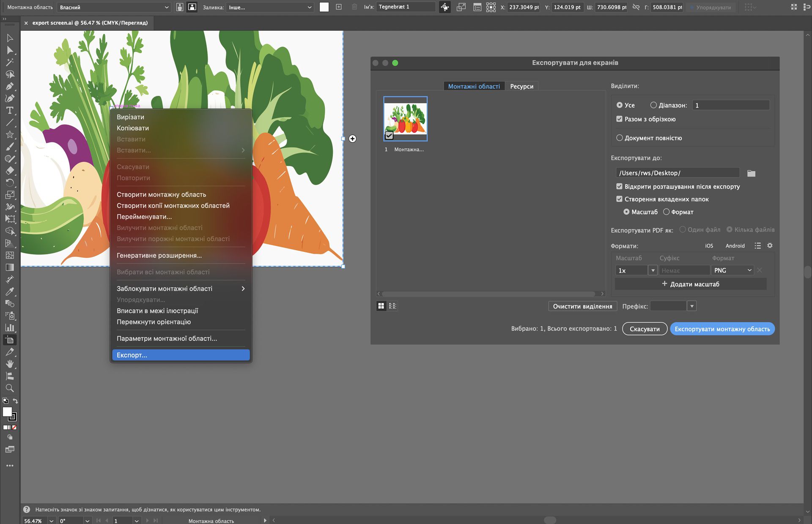Image resolution: width=812 pixels, height=524 pixels.
Task: Select the 'Діапазон' radio button
Action: [x=653, y=105]
